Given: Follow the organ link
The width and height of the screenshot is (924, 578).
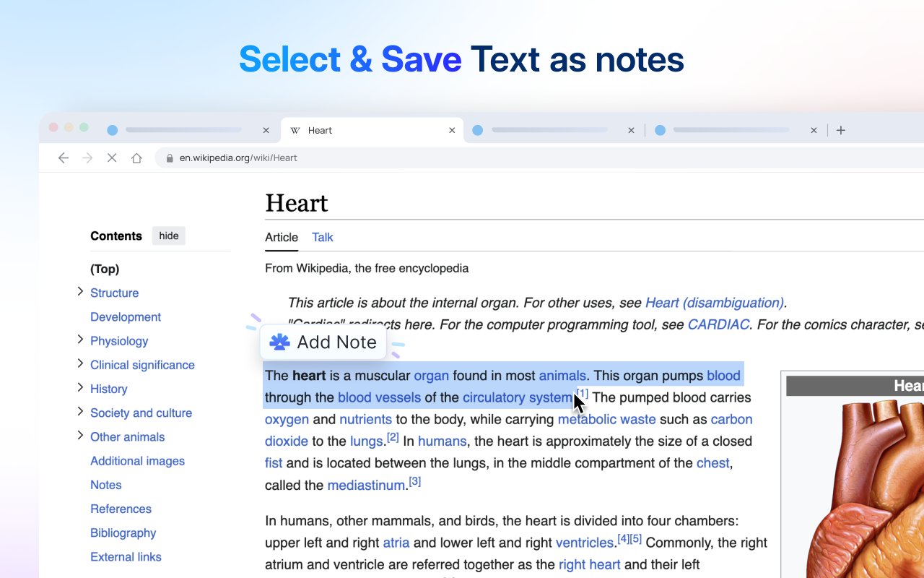Looking at the screenshot, I should coord(431,376).
